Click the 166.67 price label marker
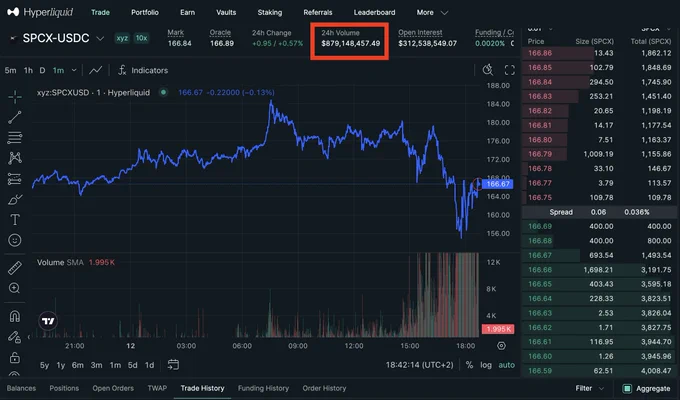680x400 pixels. [497, 184]
